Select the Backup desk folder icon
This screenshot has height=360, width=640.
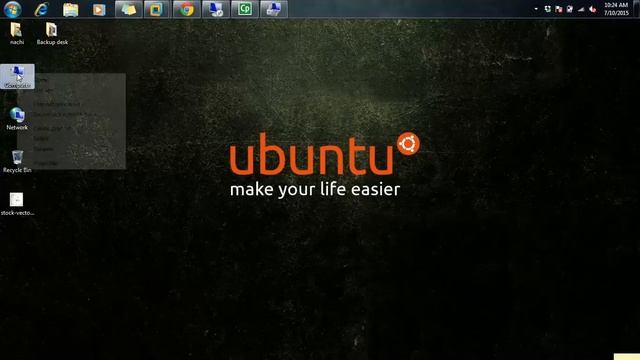52,33
